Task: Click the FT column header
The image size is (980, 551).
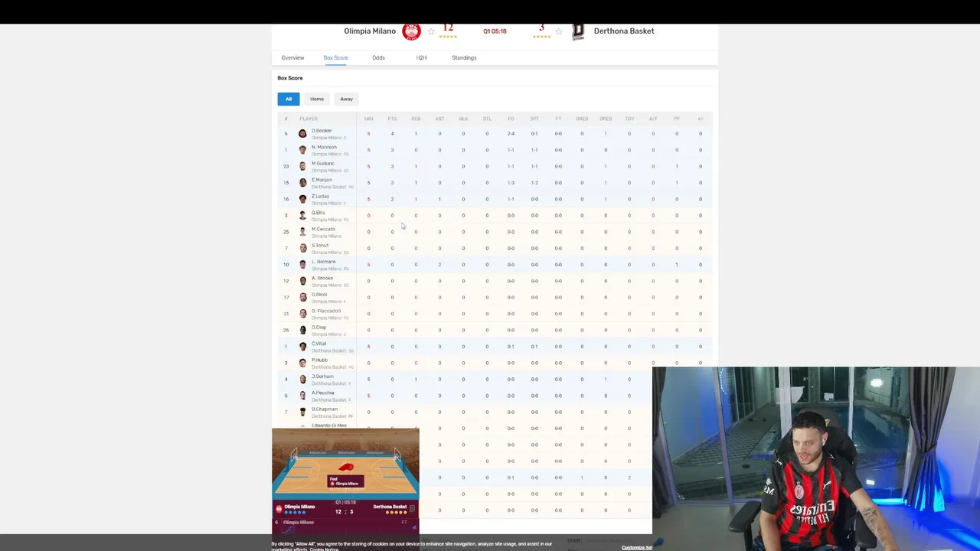Action: click(x=558, y=119)
